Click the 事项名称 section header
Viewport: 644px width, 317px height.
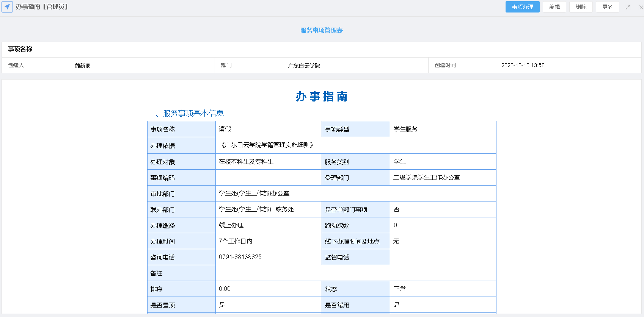click(x=20, y=49)
